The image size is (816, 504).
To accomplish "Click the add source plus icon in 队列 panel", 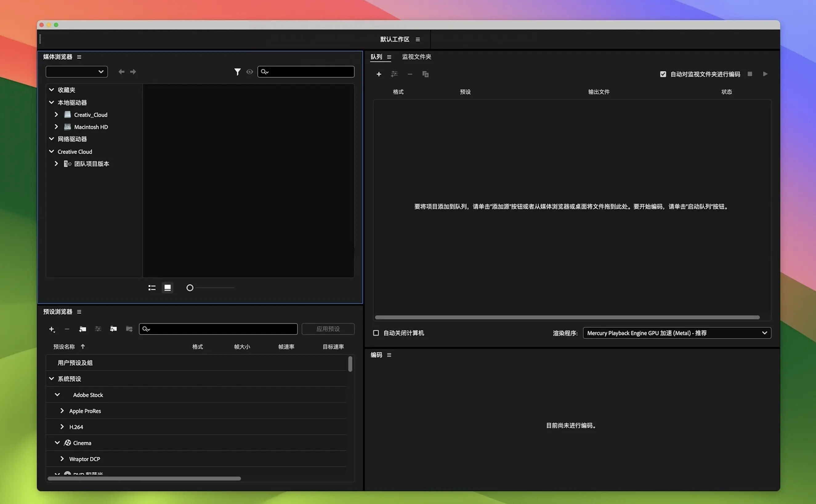I will [x=379, y=74].
